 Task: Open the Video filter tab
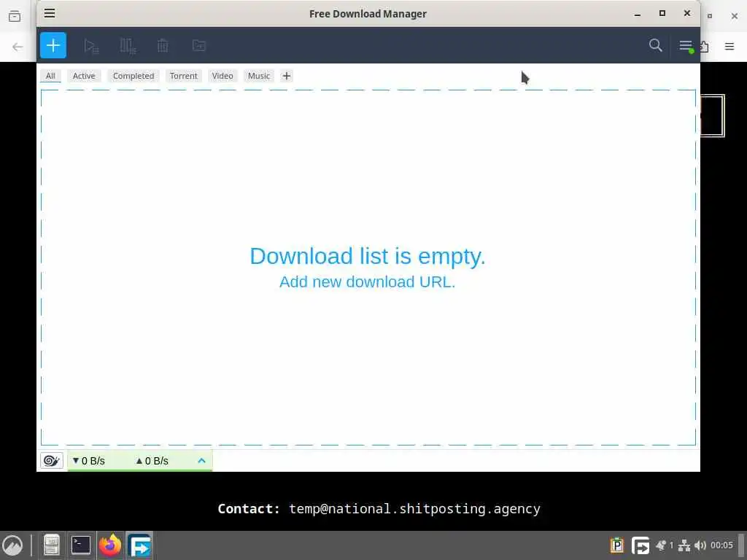(x=222, y=76)
